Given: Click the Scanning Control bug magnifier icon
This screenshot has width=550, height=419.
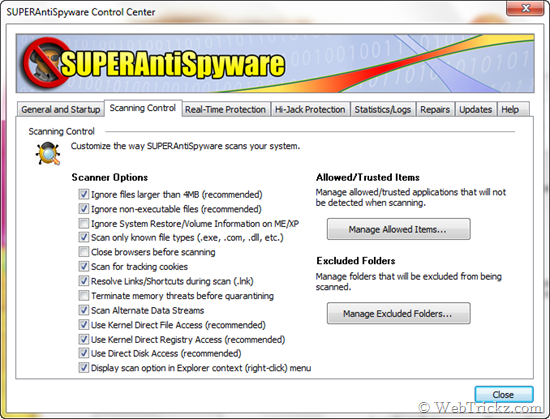Looking at the screenshot, I should pyautogui.click(x=48, y=153).
